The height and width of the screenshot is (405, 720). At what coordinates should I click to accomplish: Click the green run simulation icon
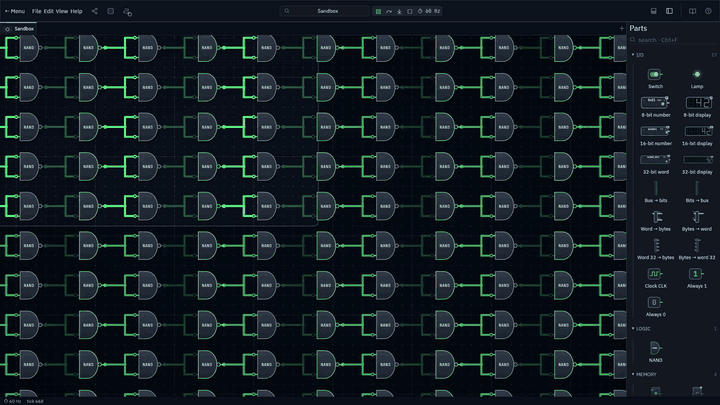tap(378, 11)
